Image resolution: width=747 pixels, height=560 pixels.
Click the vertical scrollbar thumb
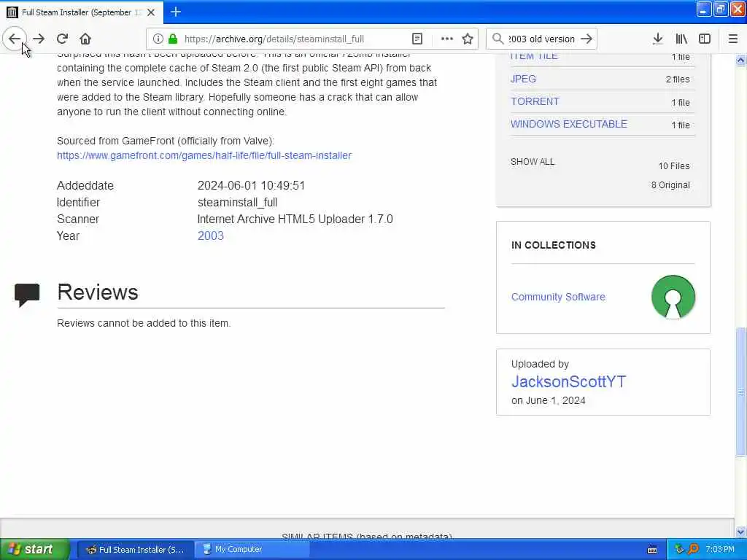click(x=740, y=392)
